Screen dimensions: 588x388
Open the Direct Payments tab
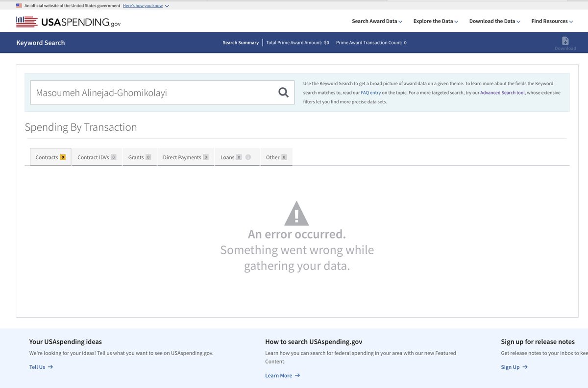click(186, 157)
